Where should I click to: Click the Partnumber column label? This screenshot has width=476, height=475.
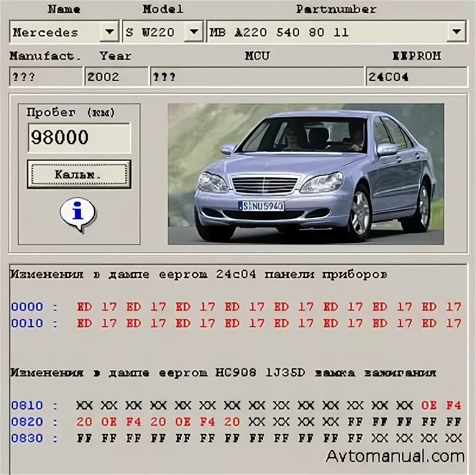336,9
